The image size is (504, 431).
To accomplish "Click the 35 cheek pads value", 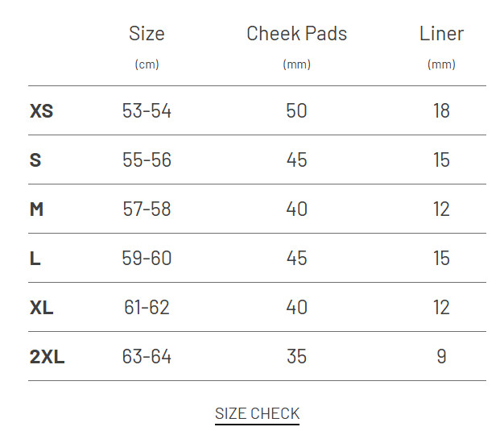I will [x=296, y=356].
